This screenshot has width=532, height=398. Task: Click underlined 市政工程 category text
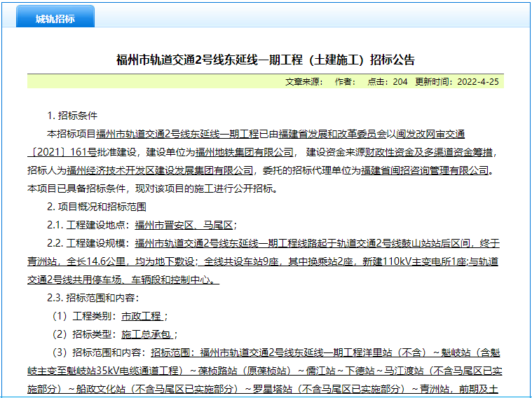(x=141, y=316)
